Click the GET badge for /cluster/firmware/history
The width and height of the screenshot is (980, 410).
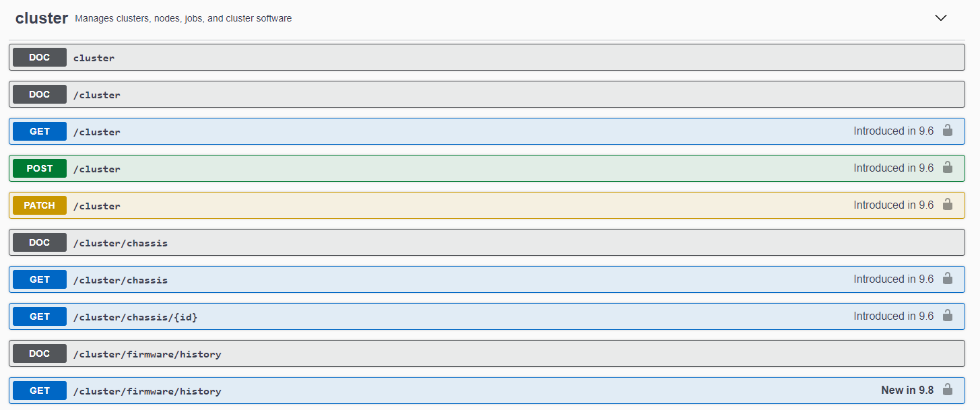point(40,390)
